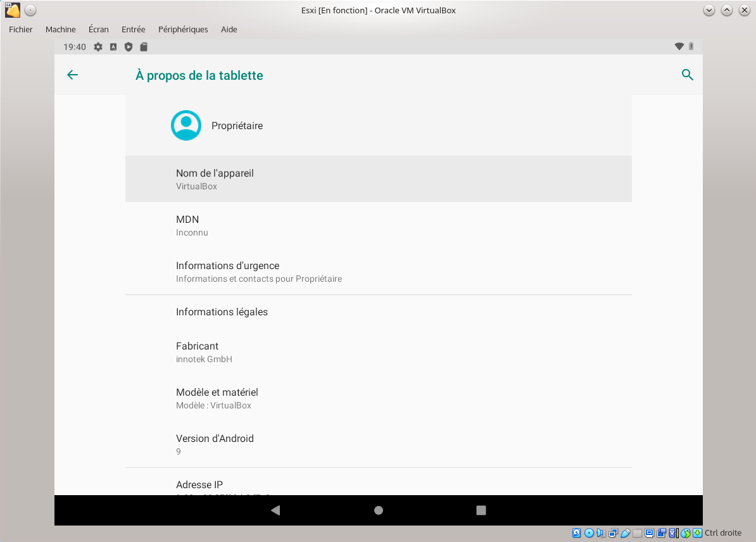Click the keyboard 'A' icon in status bar
The image size is (756, 542).
pos(113,47)
